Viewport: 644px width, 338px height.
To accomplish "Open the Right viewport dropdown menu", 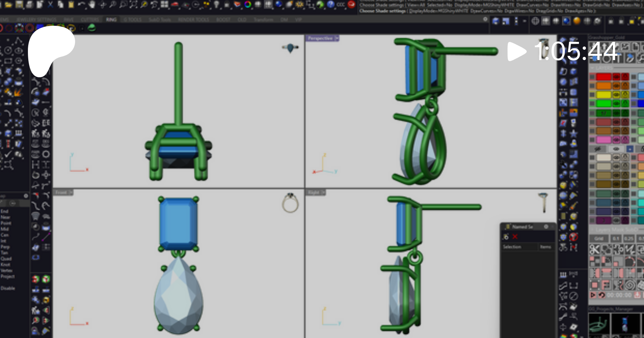I will point(323,192).
